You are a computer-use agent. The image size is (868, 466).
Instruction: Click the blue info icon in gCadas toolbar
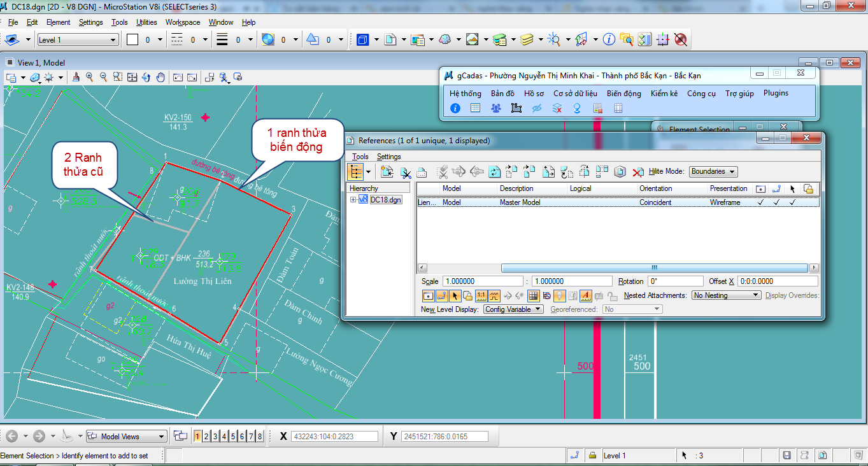tap(455, 108)
